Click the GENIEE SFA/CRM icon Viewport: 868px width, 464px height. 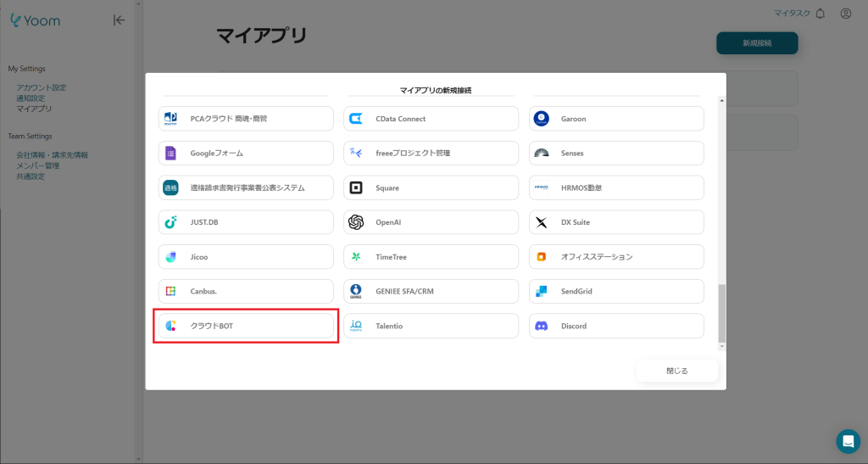click(x=356, y=291)
